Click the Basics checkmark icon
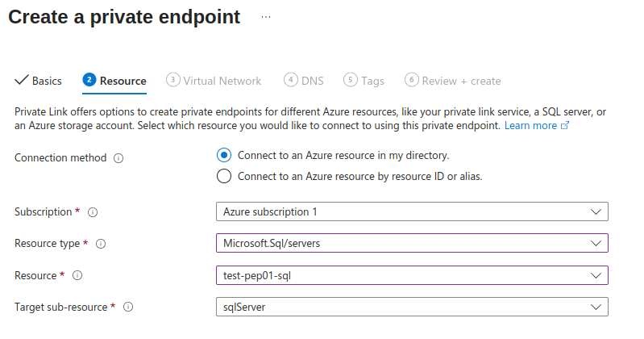 pos(22,80)
